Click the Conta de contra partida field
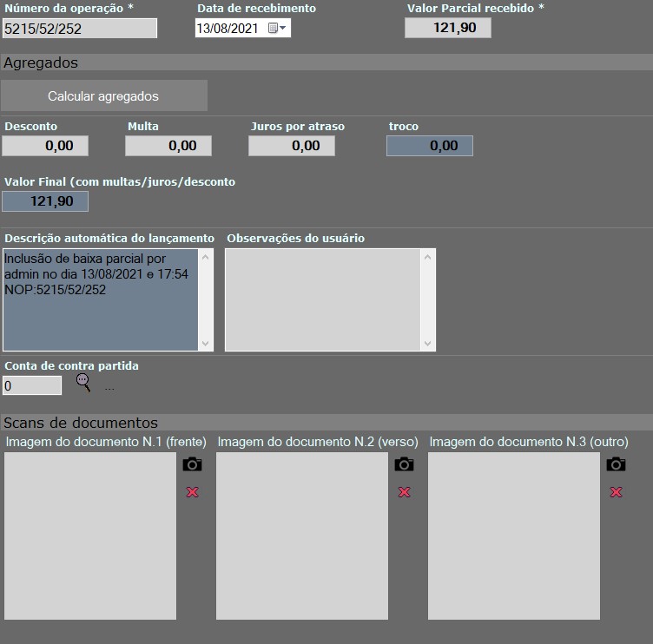653x644 pixels. coord(32,385)
